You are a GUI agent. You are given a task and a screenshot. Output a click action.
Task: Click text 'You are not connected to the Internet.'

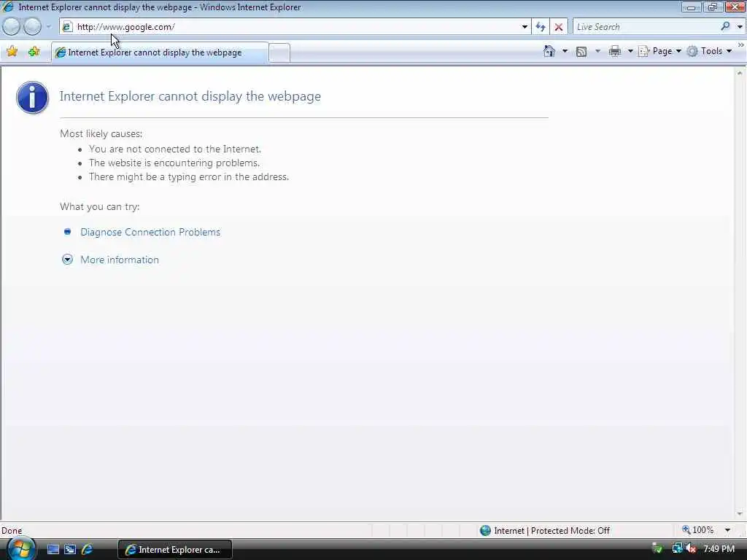click(x=175, y=149)
